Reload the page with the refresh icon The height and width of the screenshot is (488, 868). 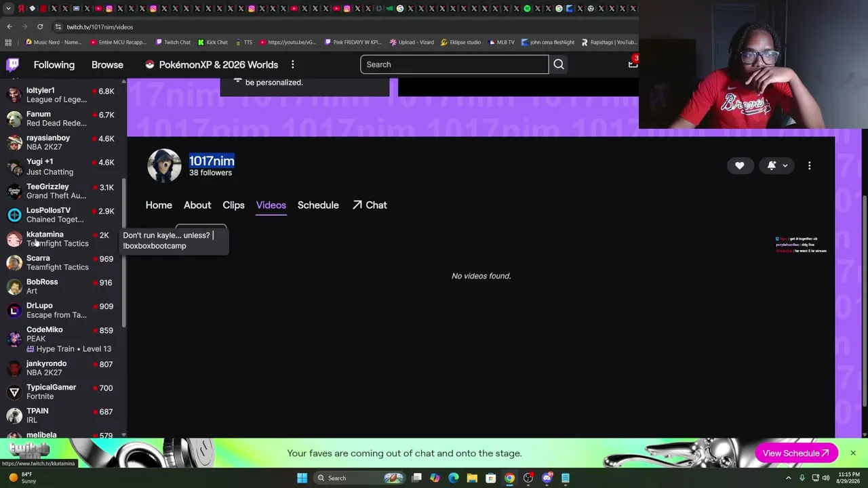coord(40,26)
